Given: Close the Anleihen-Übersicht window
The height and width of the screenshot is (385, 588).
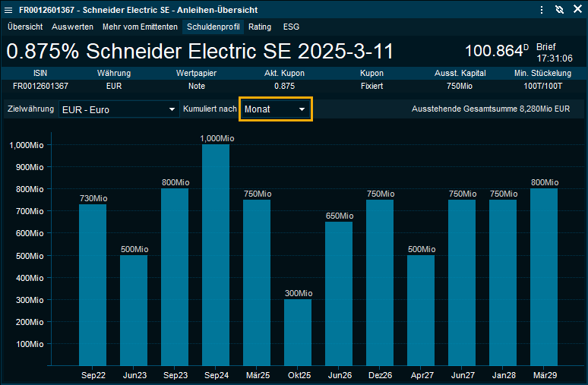Looking at the screenshot, I should pos(577,10).
